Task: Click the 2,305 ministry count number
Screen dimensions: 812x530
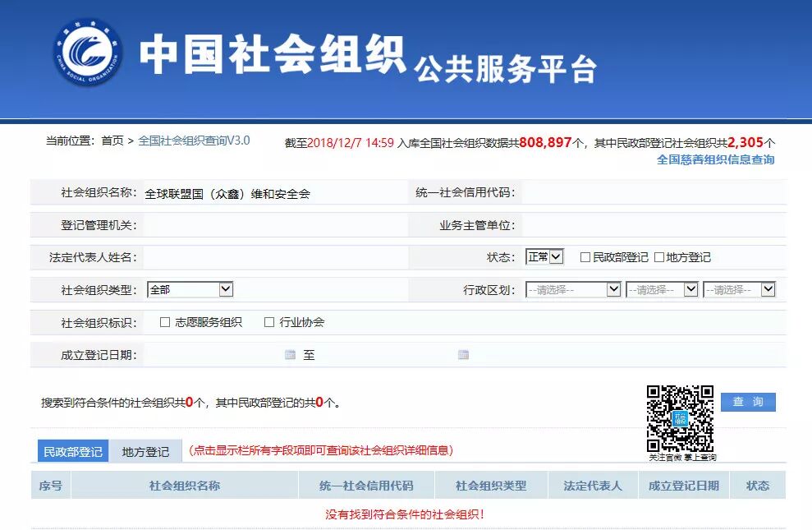Action: click(x=745, y=142)
